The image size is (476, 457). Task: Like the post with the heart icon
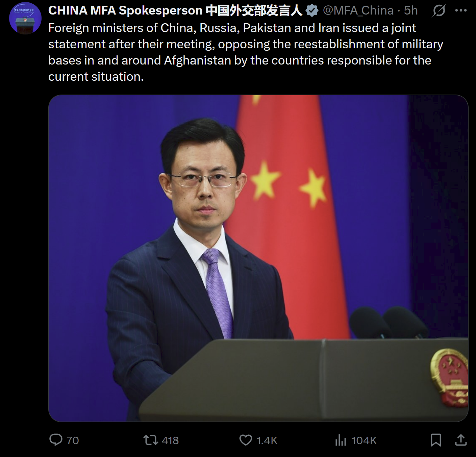point(246,440)
